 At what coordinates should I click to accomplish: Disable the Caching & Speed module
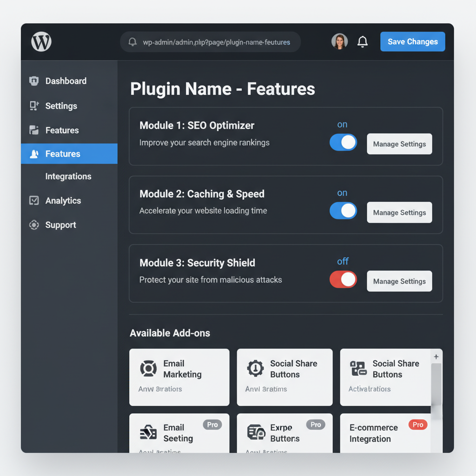[343, 211]
